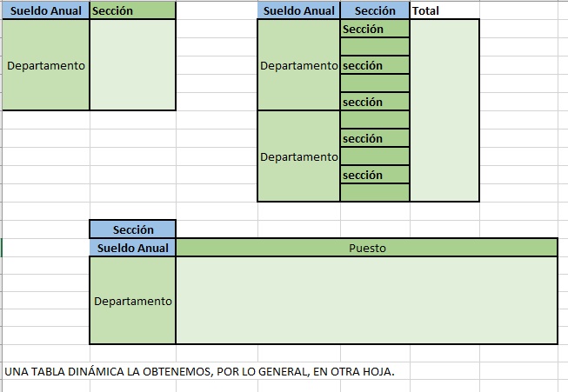The image size is (568, 392).
Task: Click the light green Total column area
Action: (444, 110)
